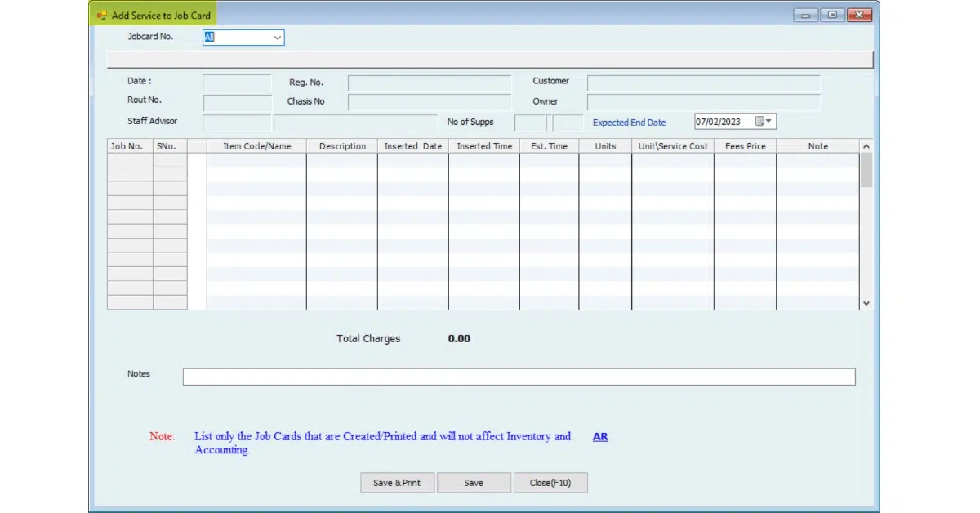Click the Close(F10) button

coord(550,483)
